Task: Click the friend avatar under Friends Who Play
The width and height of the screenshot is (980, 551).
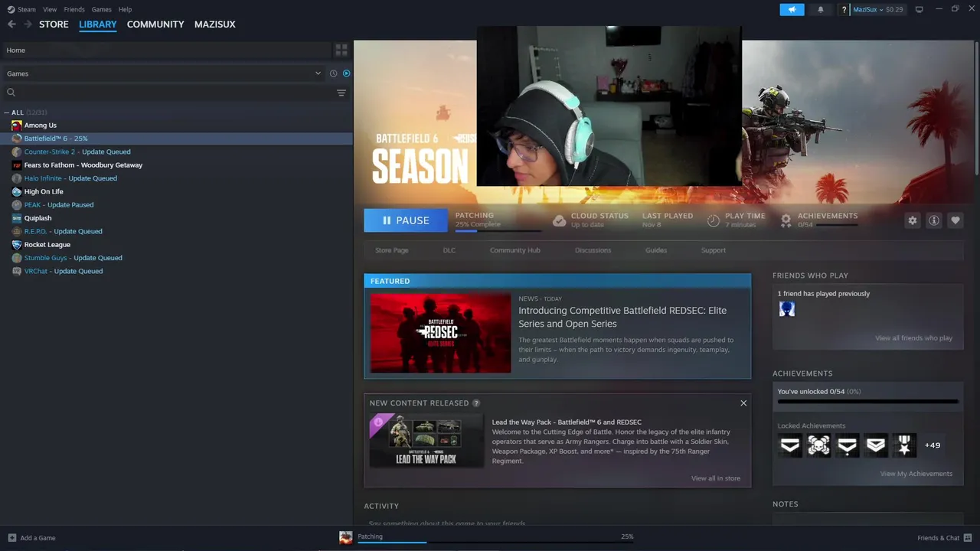Action: click(786, 309)
